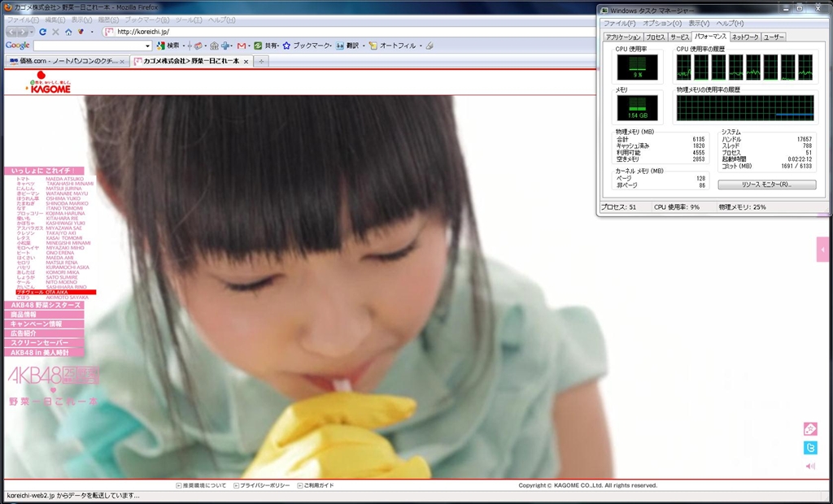The width and height of the screenshot is (833, 504).
Task: Switch to Task Manager サービス tab
Action: [679, 37]
